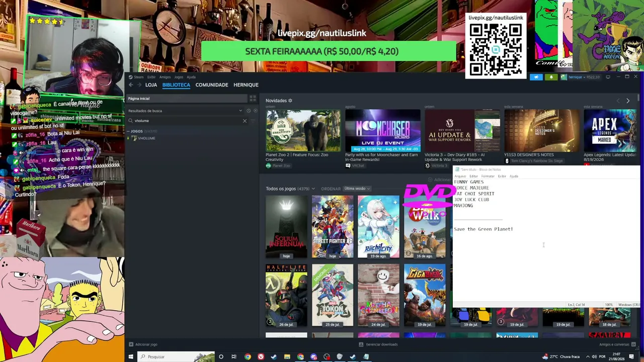Click the taskbar volume speaker icon

(594, 357)
